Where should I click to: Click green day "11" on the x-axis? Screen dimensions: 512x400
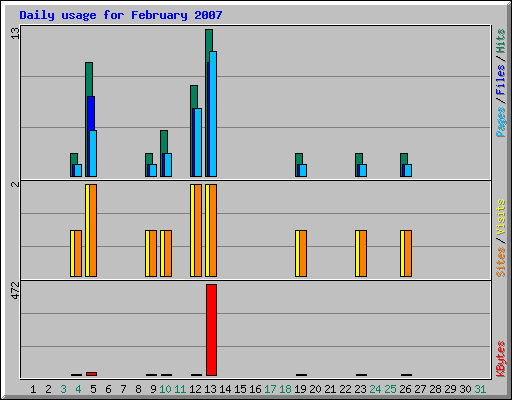[x=180, y=389]
